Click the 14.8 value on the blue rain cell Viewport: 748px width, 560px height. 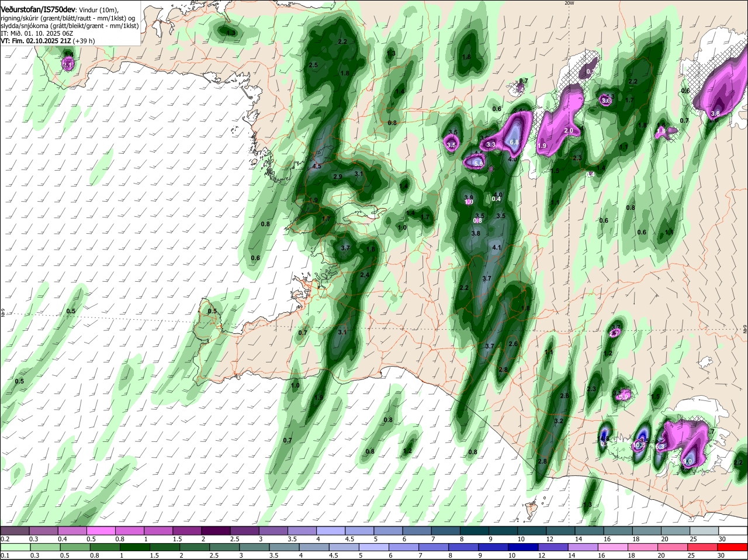tap(604, 439)
